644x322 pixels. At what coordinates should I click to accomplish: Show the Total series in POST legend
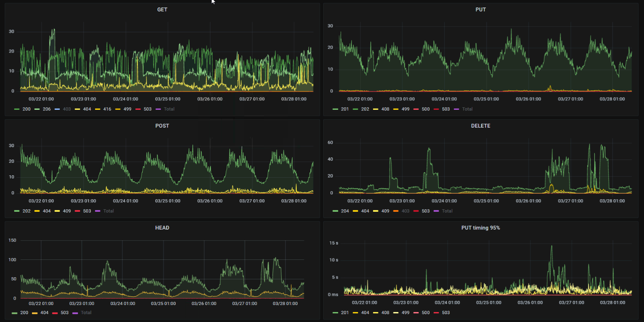click(108, 211)
